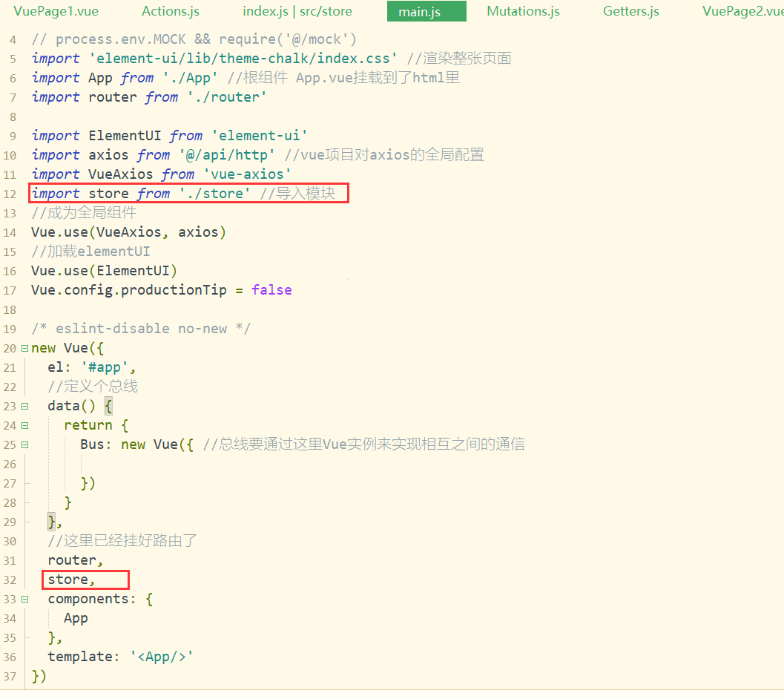The image size is (784, 699).
Task: Click line number 4 in the gutter
Action: point(13,40)
